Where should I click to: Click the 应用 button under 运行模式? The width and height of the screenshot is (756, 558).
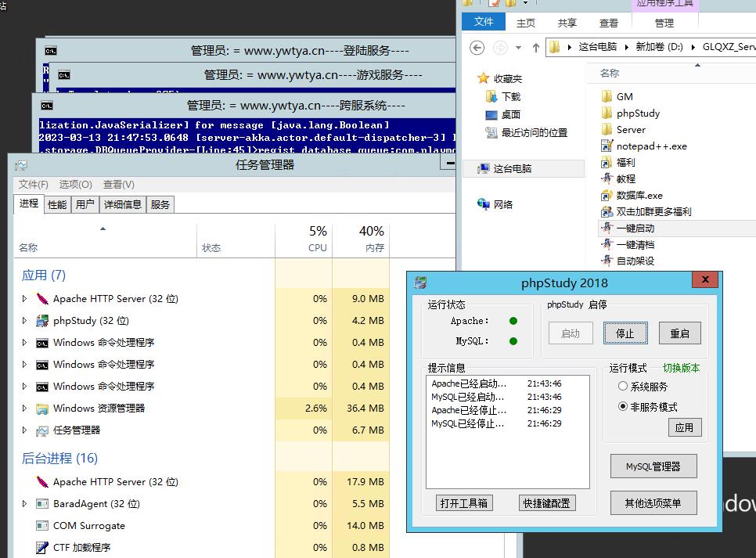[685, 427]
